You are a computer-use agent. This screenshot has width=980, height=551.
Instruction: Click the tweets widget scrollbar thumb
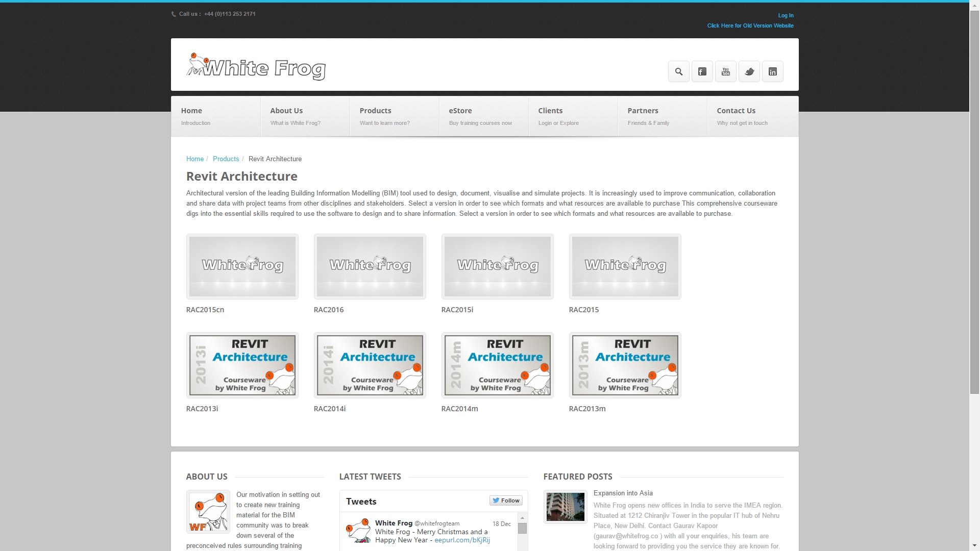522,529
